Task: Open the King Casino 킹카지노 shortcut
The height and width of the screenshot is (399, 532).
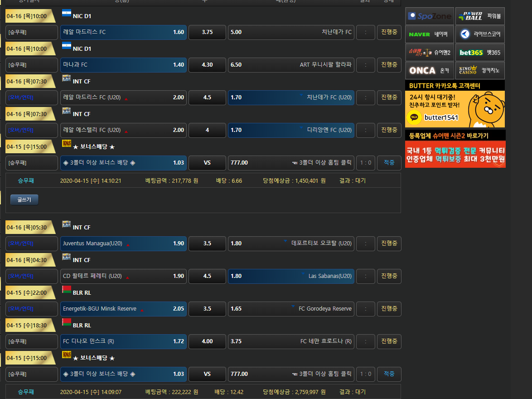Action: click(480, 71)
